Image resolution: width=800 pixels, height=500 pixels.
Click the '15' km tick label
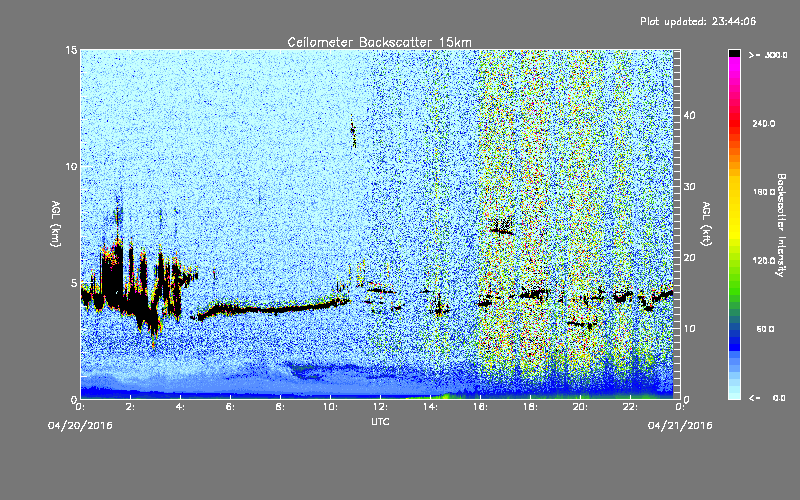point(71,50)
